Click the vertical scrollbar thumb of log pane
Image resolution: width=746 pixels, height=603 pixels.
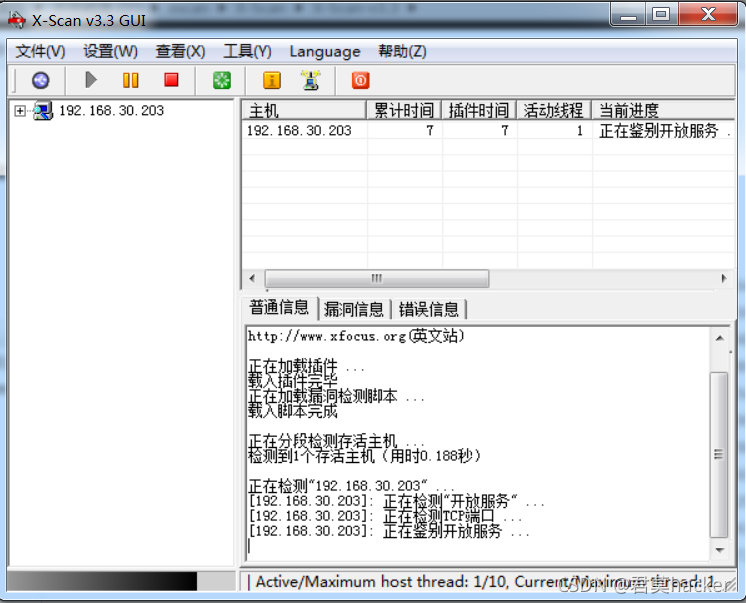coord(719,455)
